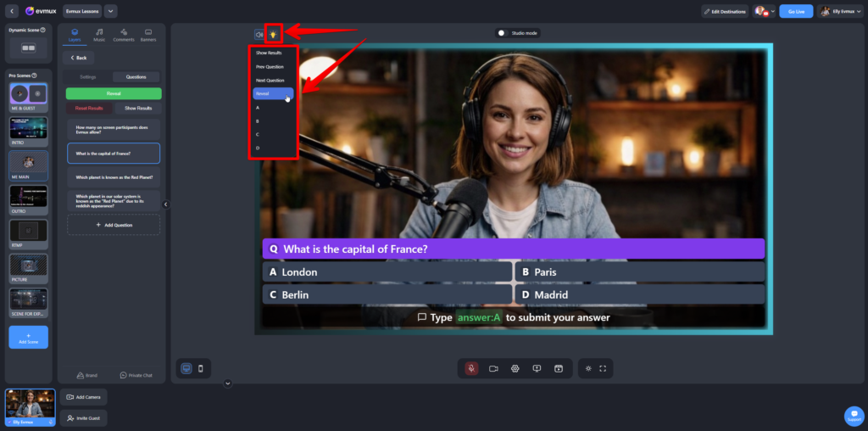Choose Next Question from the popup menu

point(270,80)
